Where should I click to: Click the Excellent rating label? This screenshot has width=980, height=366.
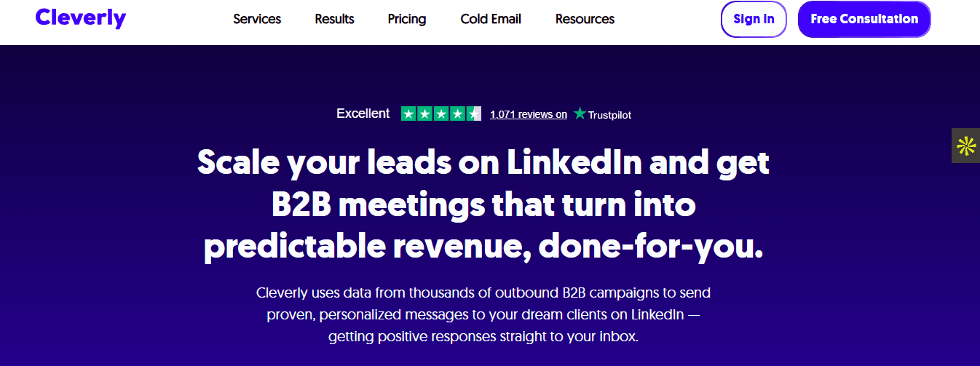(x=363, y=114)
